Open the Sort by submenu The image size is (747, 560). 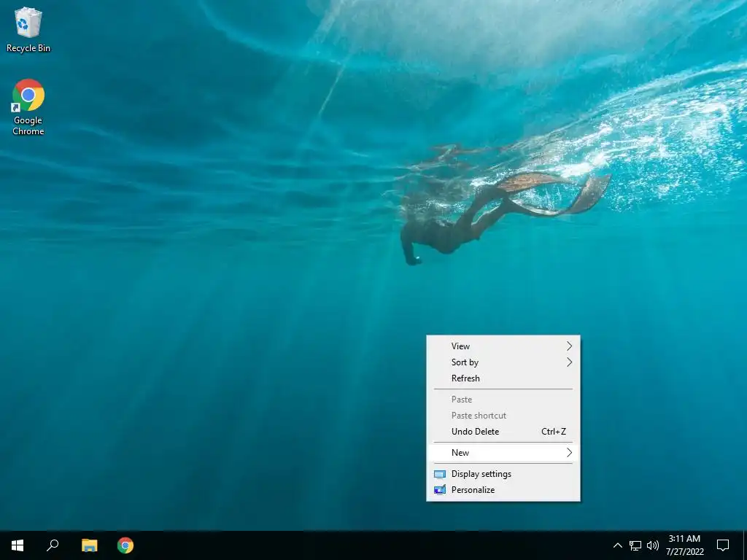[503, 362]
